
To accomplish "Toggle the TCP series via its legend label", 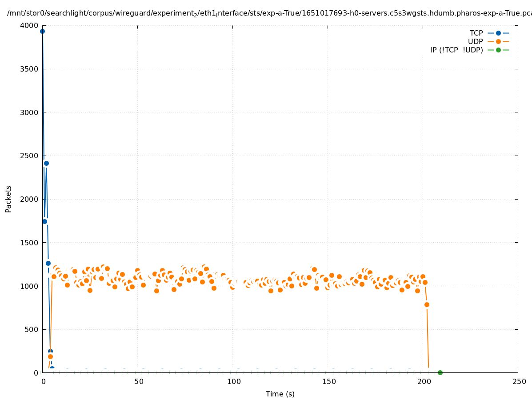I will coord(476,33).
